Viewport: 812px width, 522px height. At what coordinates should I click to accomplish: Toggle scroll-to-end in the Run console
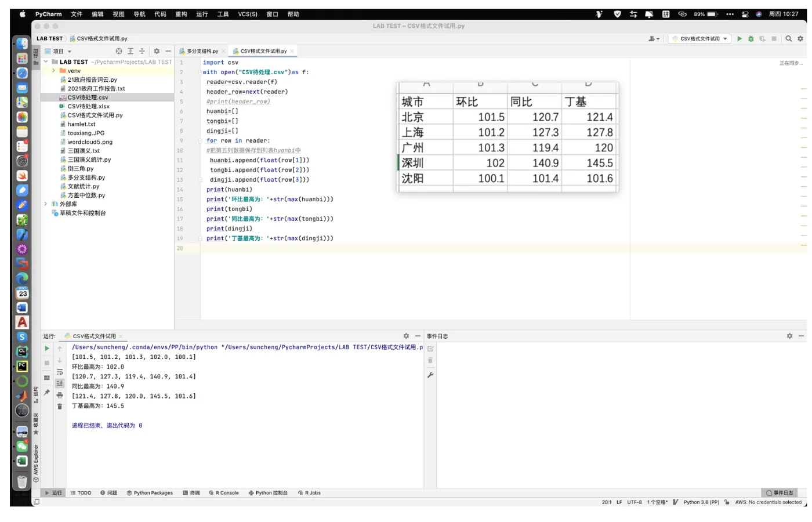pyautogui.click(x=60, y=383)
